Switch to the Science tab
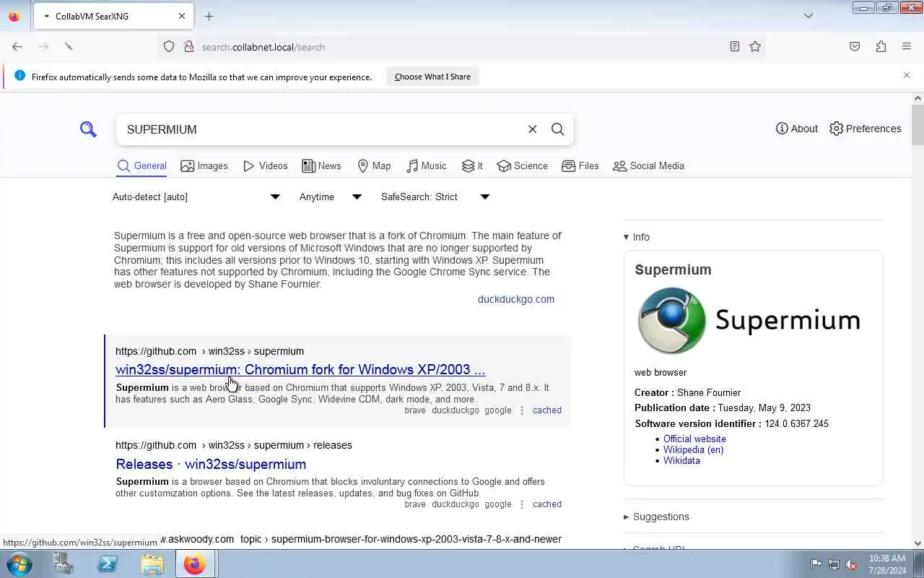The height and width of the screenshot is (578, 924). (x=523, y=166)
